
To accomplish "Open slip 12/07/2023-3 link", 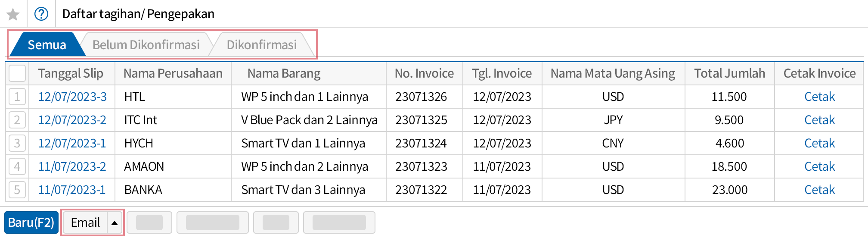I will [72, 97].
